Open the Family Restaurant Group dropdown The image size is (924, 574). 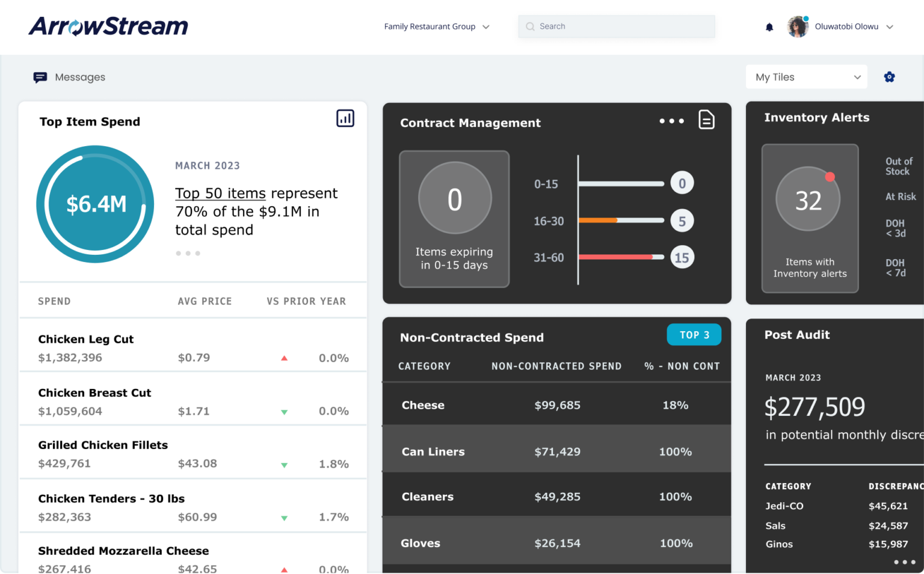[437, 26]
